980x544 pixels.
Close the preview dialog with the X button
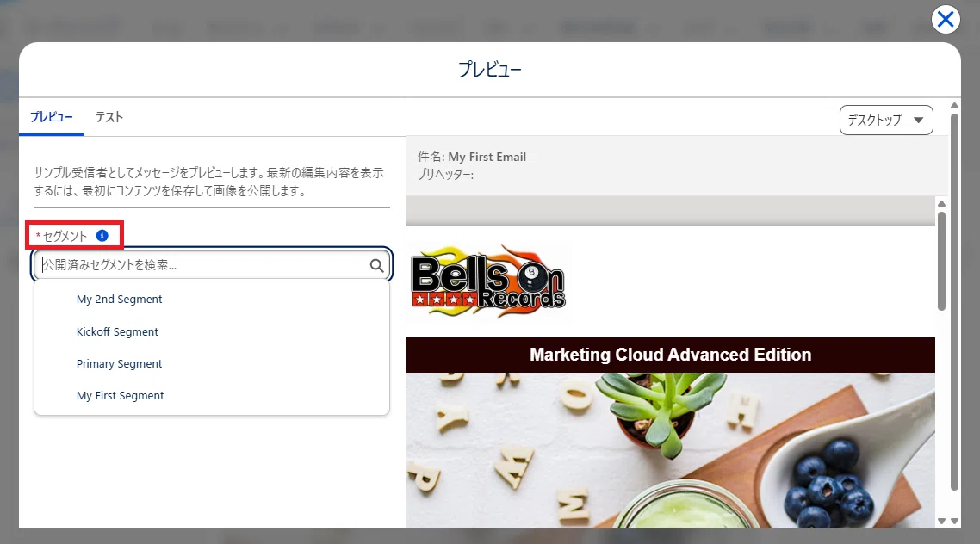(x=946, y=19)
